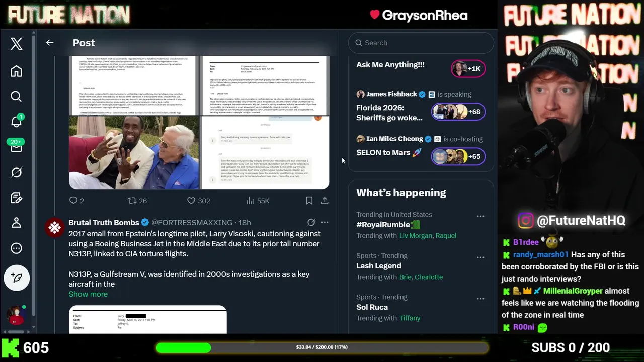Open the #RoyalRumble trending topic

click(388, 225)
